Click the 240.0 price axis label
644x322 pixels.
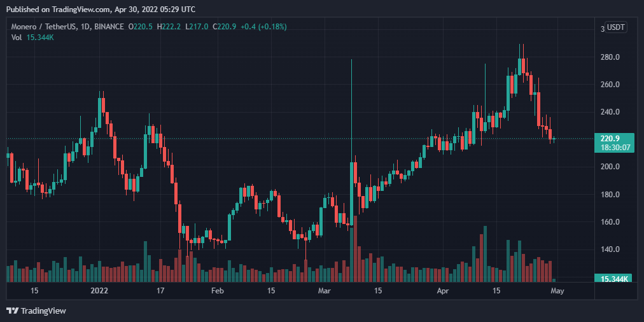point(610,112)
